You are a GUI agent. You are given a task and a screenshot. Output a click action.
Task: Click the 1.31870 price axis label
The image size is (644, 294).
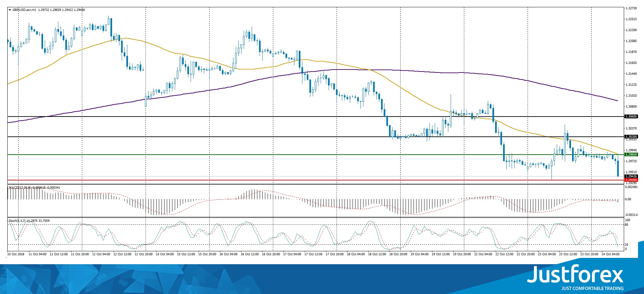631,52
